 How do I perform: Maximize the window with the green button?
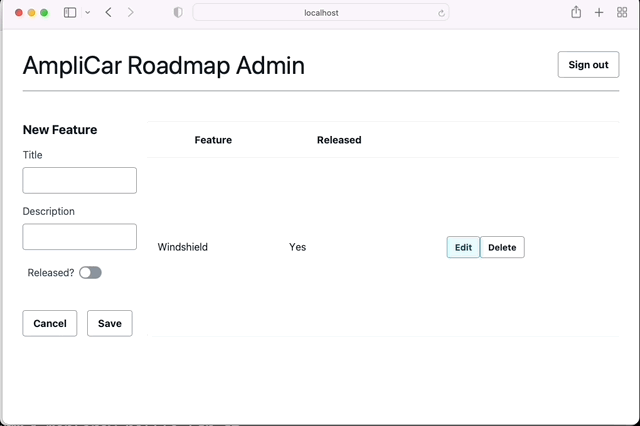coord(44,13)
